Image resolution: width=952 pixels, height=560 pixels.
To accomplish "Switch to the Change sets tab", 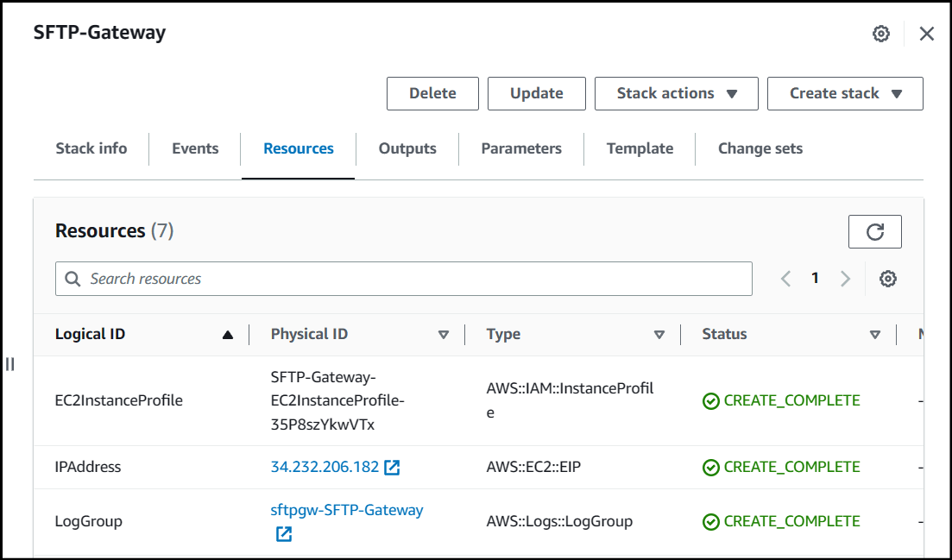I will coord(760,148).
